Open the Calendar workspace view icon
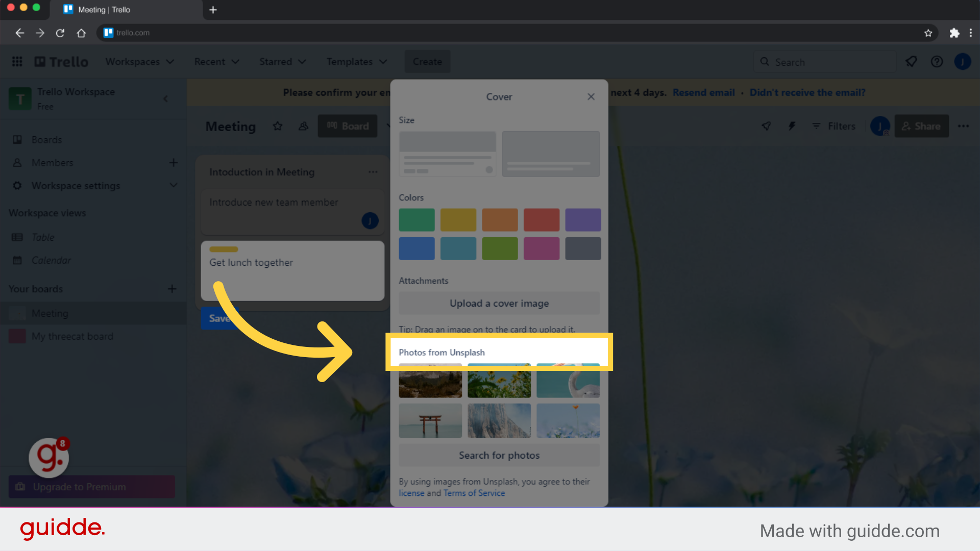Image resolution: width=980 pixels, height=551 pixels. pos(17,260)
